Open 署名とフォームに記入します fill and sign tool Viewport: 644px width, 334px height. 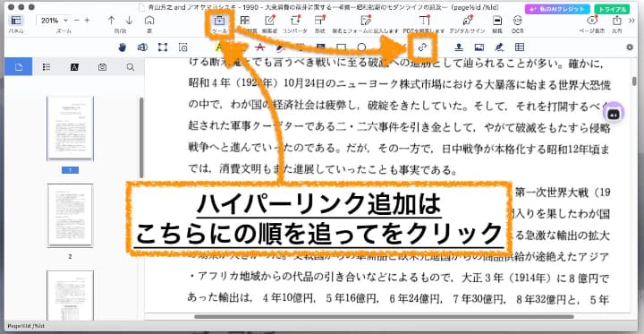pyautogui.click(x=366, y=23)
